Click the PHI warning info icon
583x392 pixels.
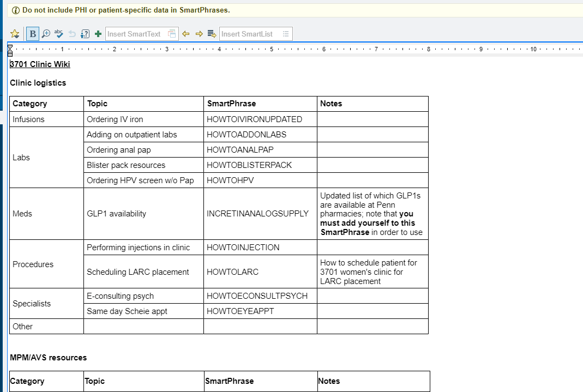[x=16, y=10]
